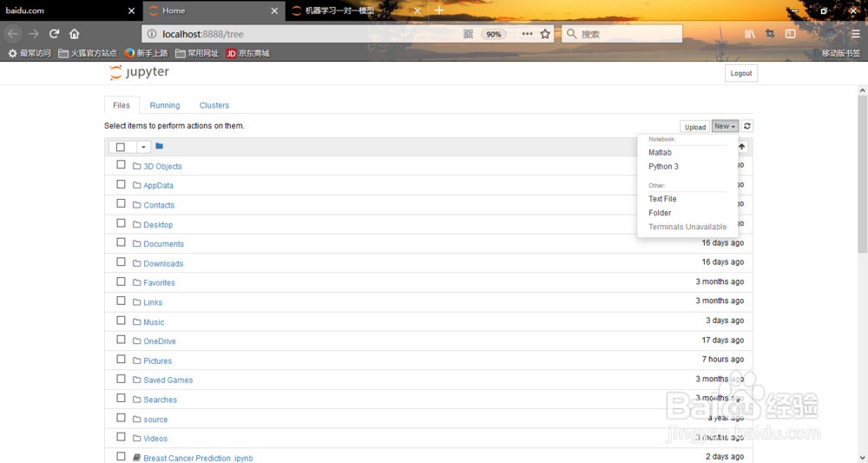The width and height of the screenshot is (868, 463).
Task: Toggle the sidebar icon in toolbar
Action: point(791,34)
